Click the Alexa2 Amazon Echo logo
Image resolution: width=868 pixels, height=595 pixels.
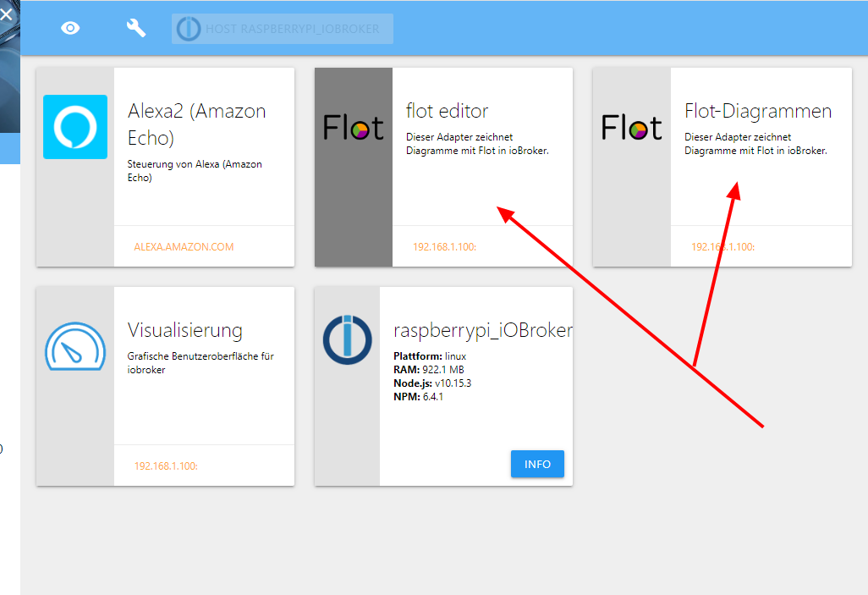pyautogui.click(x=75, y=127)
